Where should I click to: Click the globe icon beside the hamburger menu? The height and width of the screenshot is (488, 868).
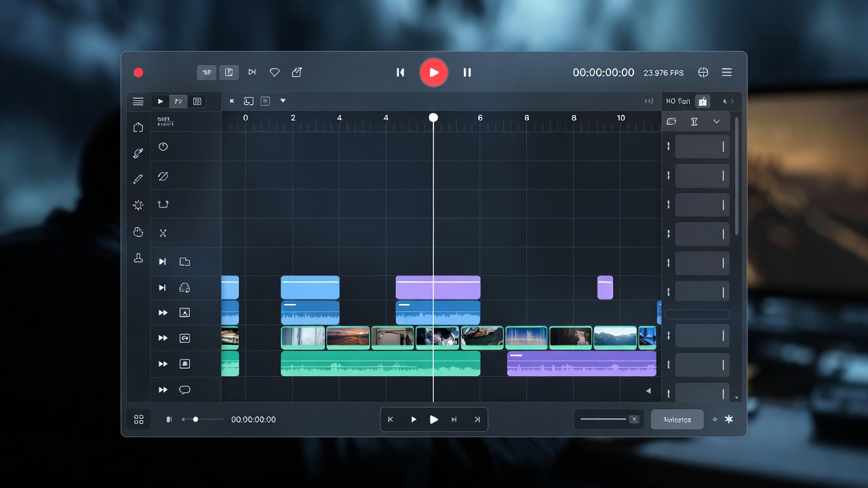click(703, 72)
